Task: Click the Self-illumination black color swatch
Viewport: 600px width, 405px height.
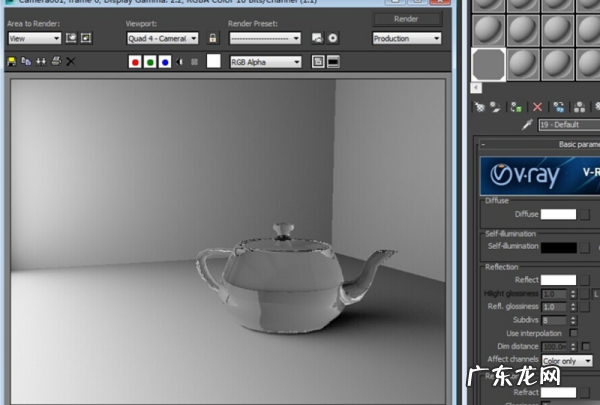Action: point(558,246)
